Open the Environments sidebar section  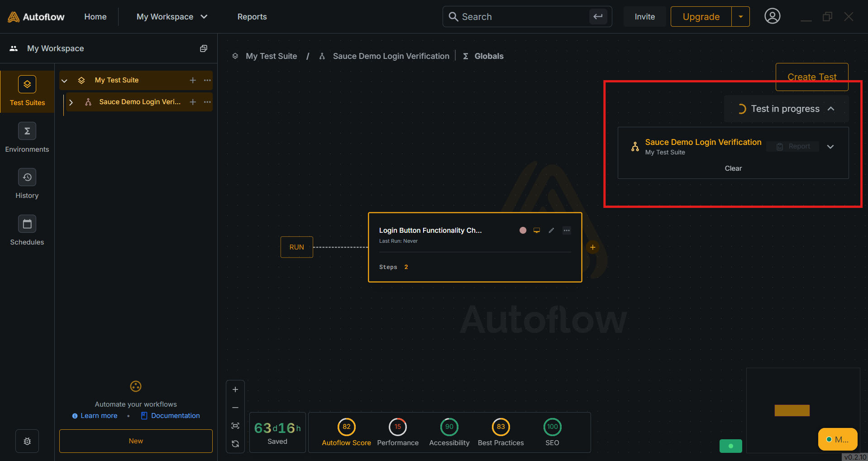[27, 138]
